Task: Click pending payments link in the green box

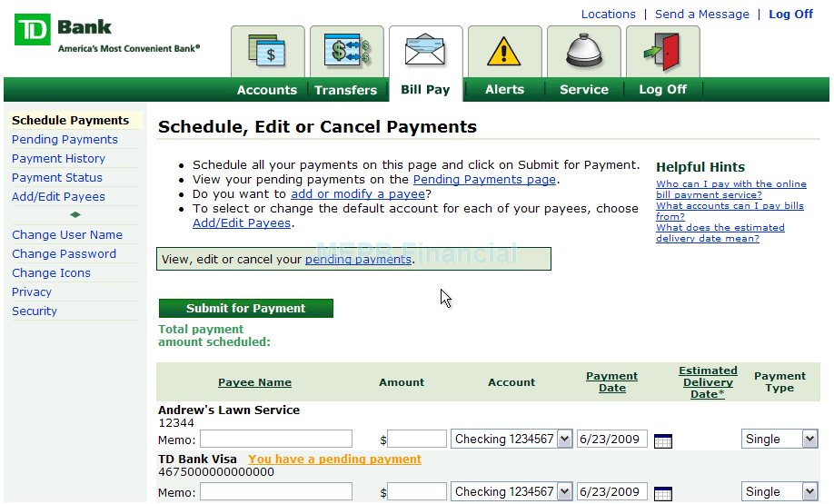Action: [x=358, y=260]
